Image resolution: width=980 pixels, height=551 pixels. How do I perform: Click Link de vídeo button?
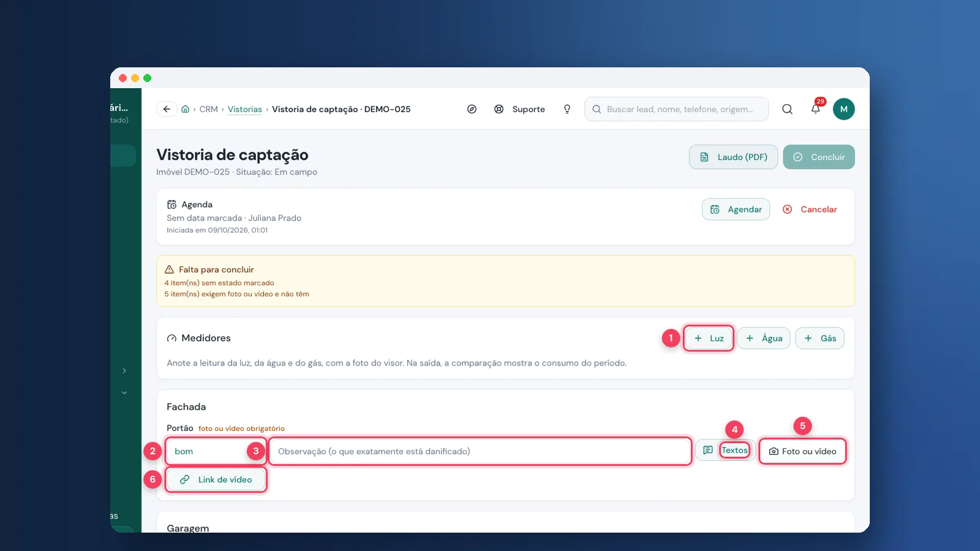216,479
